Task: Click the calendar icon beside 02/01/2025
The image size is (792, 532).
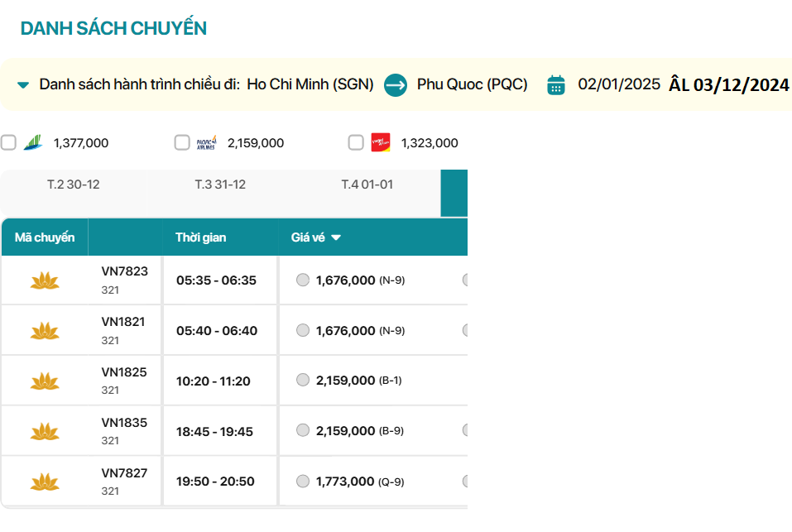Action: tap(556, 84)
